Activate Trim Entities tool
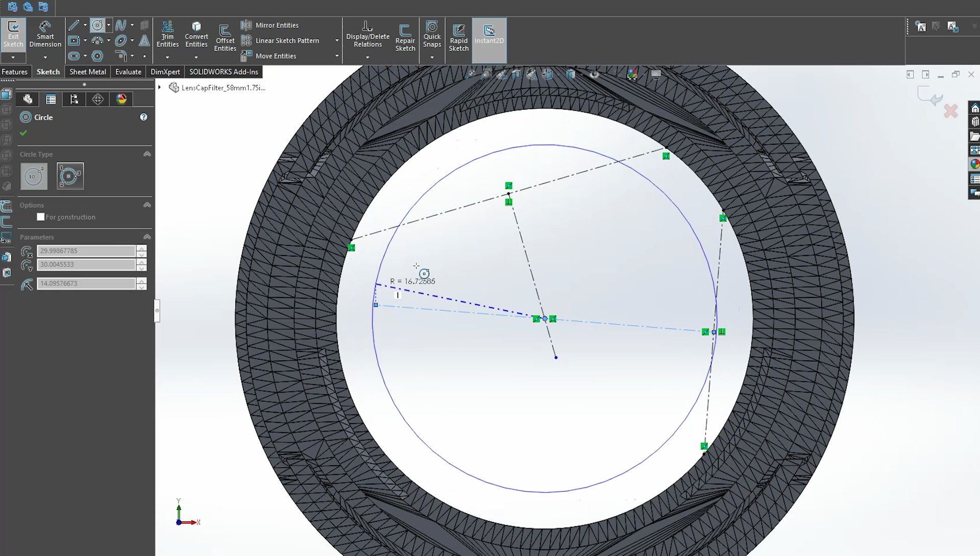 [167, 35]
